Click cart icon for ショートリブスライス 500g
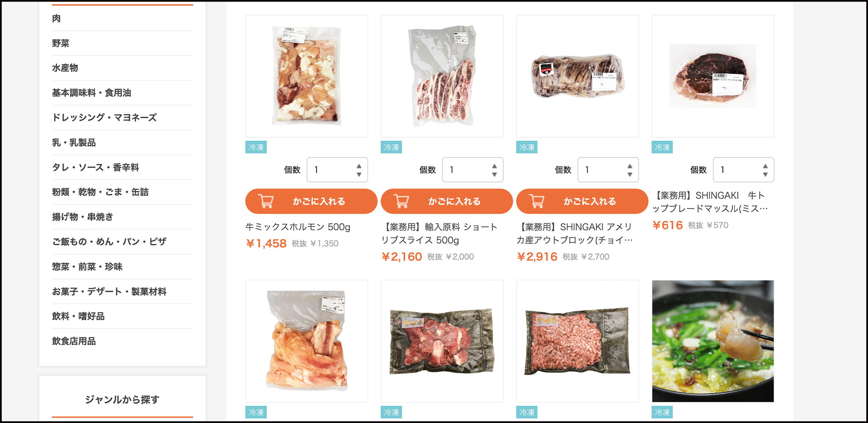This screenshot has height=423, width=868. [x=401, y=201]
